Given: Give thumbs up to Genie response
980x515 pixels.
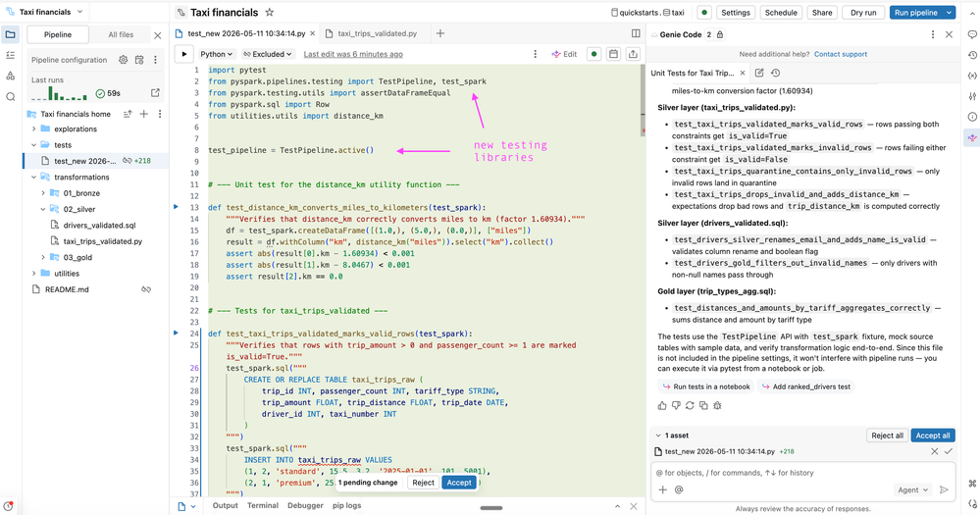Looking at the screenshot, I should 662,406.
